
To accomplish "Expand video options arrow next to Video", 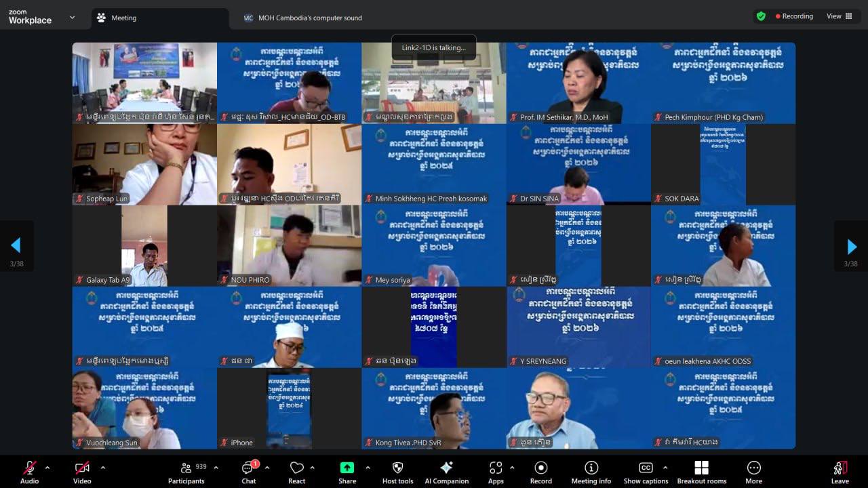I will click(x=102, y=468).
